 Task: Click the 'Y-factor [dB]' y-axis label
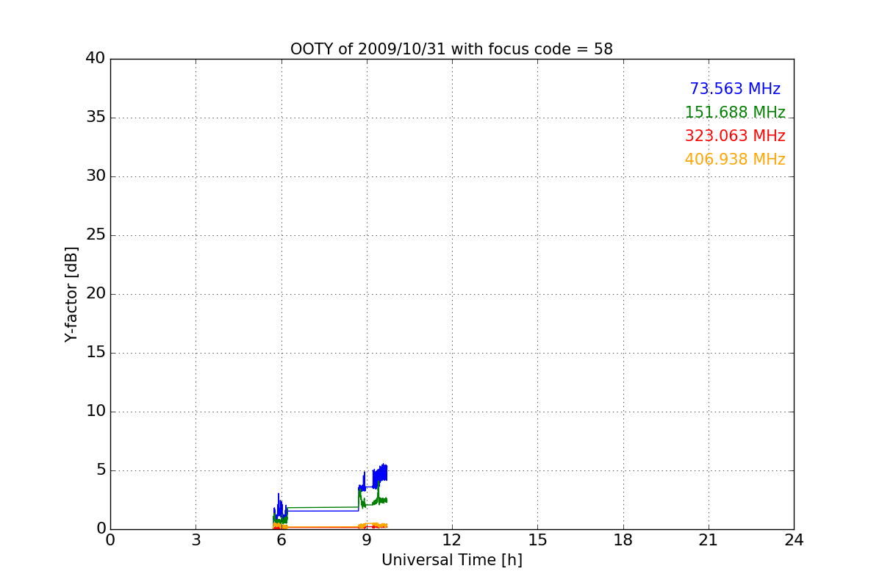click(71, 294)
